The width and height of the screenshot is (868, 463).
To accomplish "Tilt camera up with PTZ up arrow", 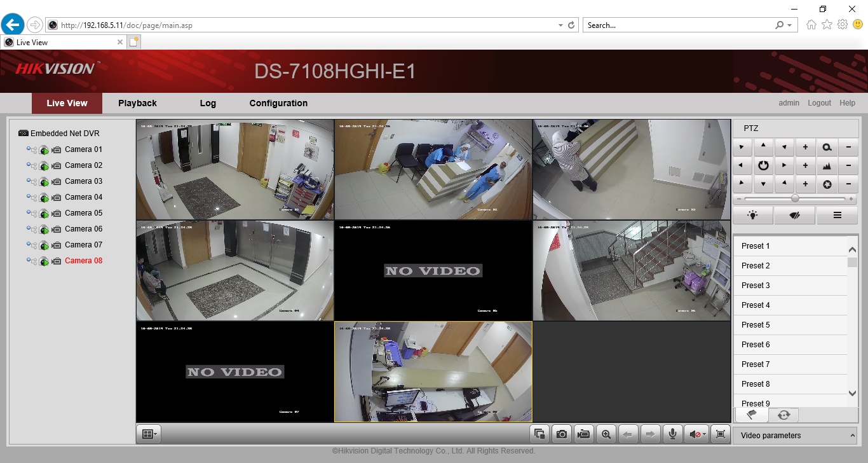I will 763,147.
